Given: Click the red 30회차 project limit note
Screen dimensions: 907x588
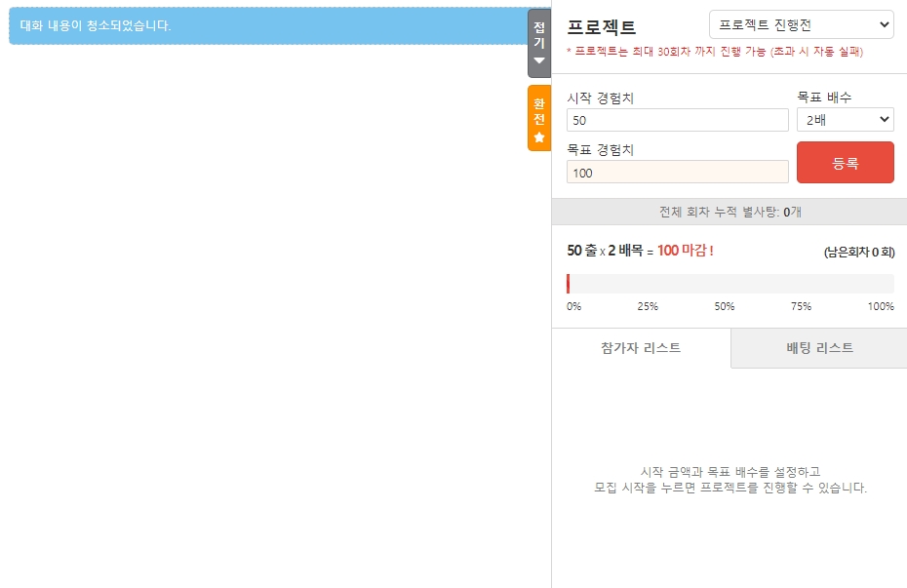Looking at the screenshot, I should coord(715,52).
